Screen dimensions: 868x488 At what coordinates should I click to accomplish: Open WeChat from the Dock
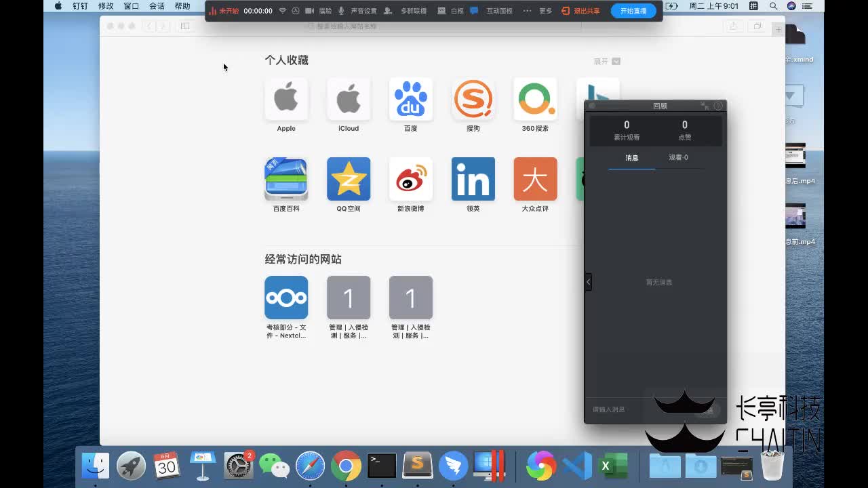pos(275,466)
